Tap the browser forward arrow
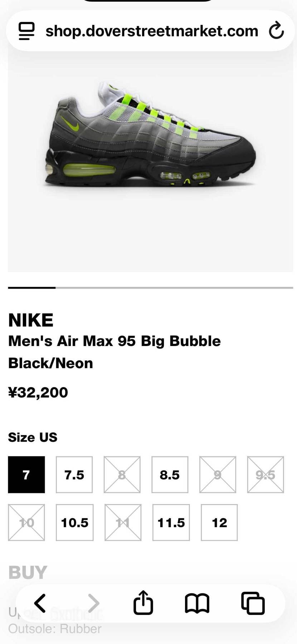 [x=93, y=603]
